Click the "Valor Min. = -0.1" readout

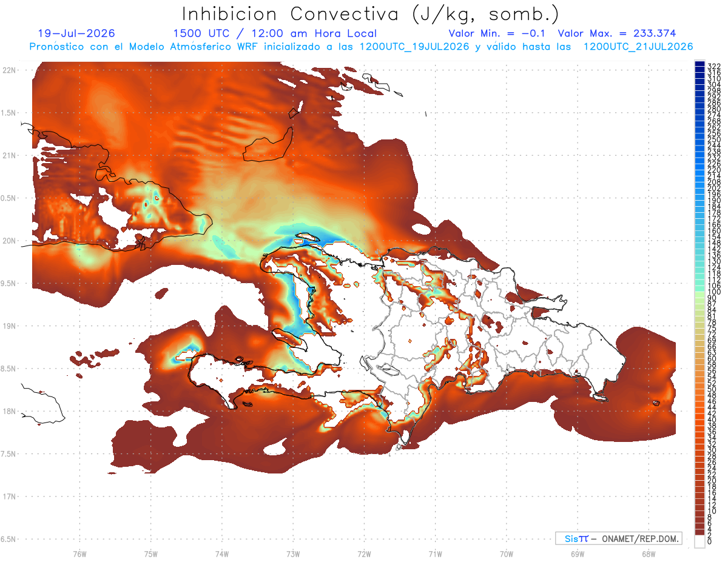[497, 33]
